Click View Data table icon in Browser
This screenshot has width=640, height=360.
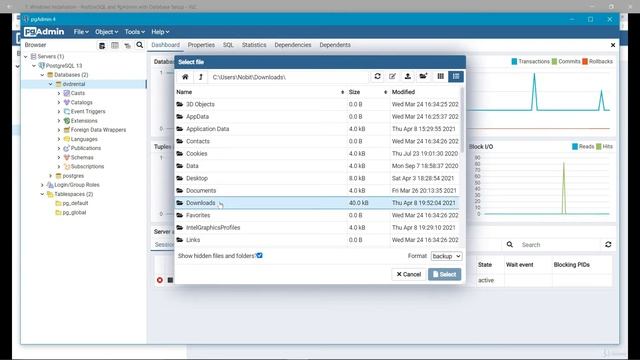(115, 45)
